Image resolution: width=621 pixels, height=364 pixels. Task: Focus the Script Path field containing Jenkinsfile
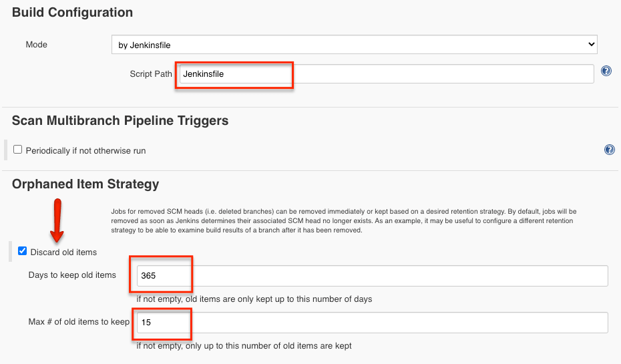[x=385, y=74]
